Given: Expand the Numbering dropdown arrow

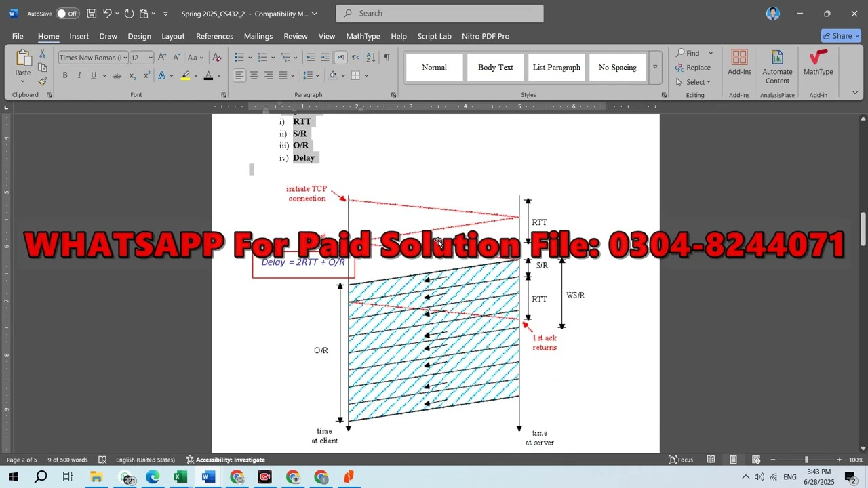Looking at the screenshot, I should point(273,58).
